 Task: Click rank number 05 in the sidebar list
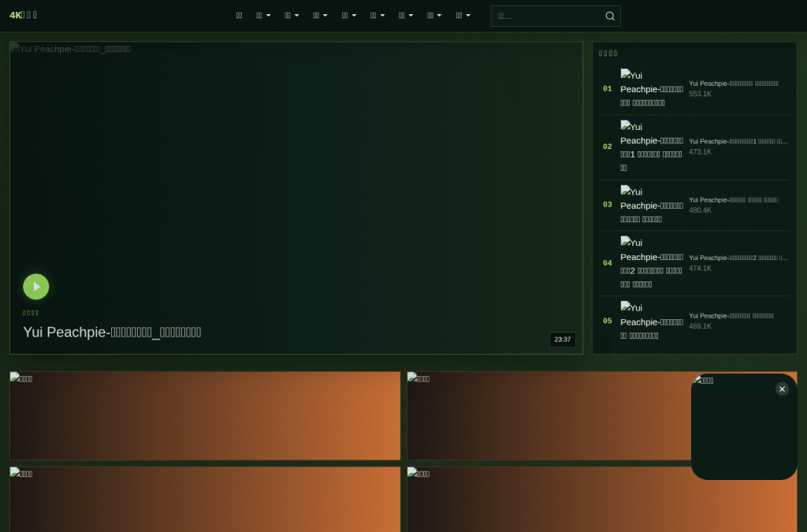pos(608,321)
